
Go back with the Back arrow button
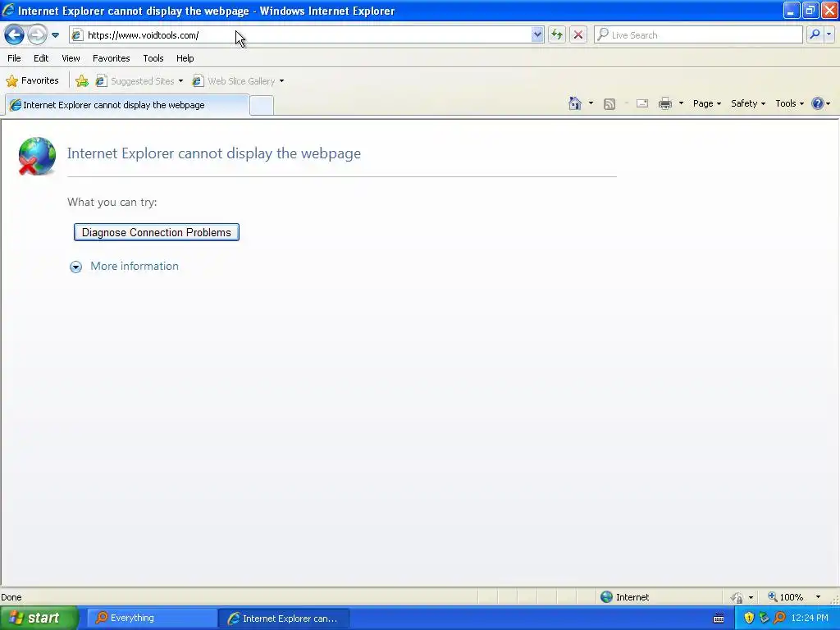pyautogui.click(x=15, y=34)
